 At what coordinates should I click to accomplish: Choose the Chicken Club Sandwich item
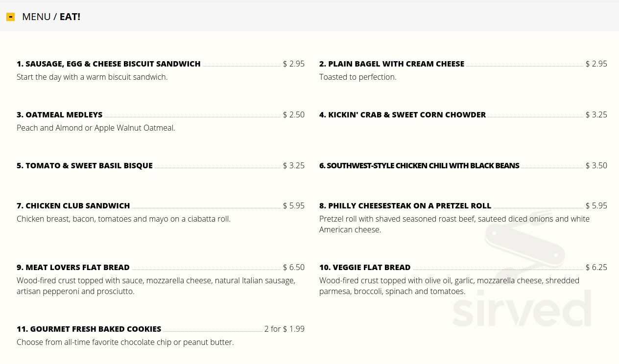[73, 205]
